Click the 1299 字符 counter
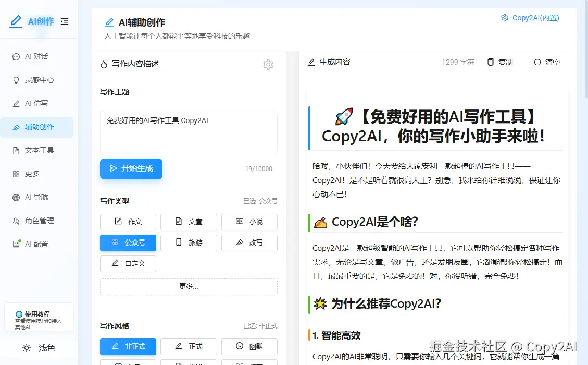588x365 pixels. click(458, 63)
